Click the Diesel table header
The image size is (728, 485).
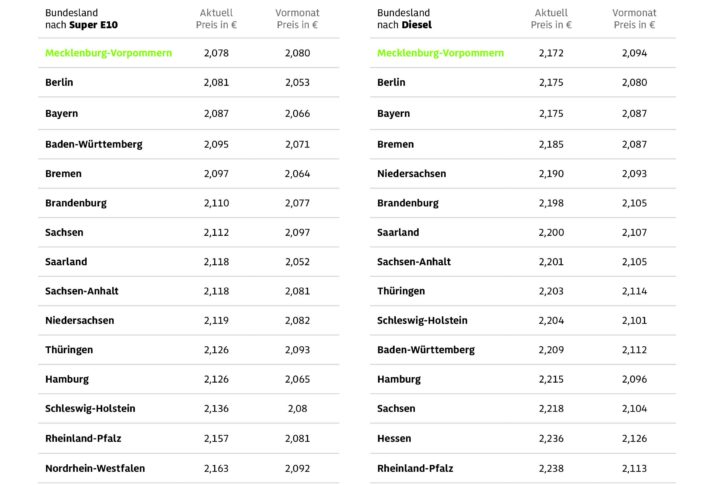click(404, 19)
